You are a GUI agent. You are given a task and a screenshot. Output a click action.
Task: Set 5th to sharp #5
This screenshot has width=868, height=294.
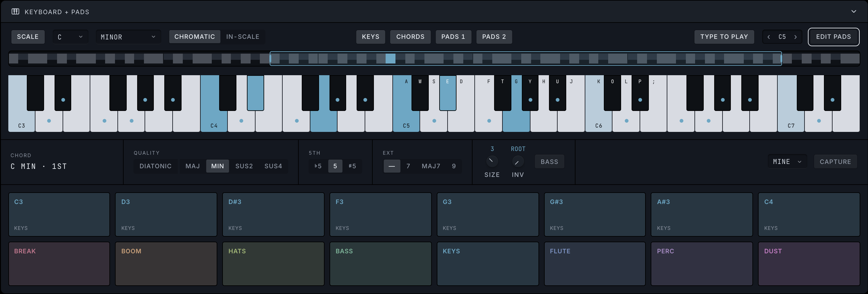click(352, 166)
